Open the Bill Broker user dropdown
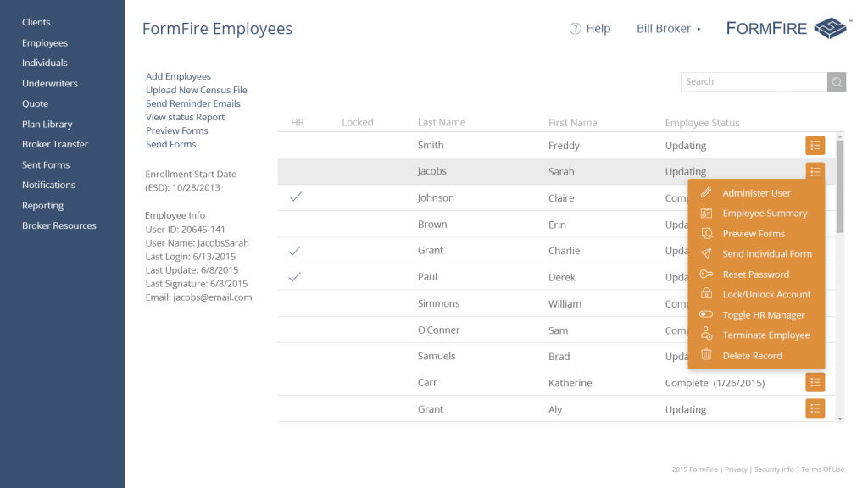The height and width of the screenshot is (488, 868). (x=669, y=29)
